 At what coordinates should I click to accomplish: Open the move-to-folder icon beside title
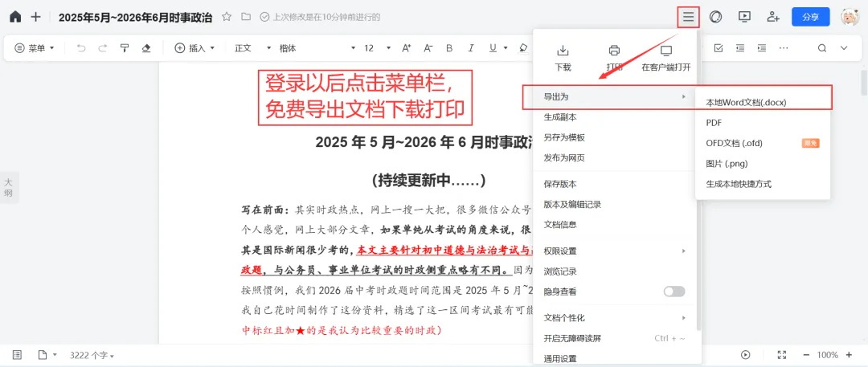pos(246,17)
